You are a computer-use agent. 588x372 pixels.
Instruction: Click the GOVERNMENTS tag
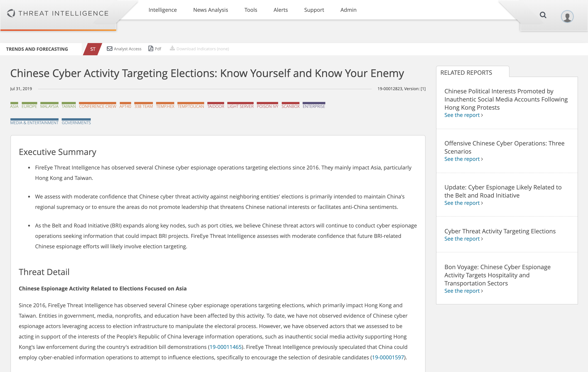pyautogui.click(x=76, y=122)
